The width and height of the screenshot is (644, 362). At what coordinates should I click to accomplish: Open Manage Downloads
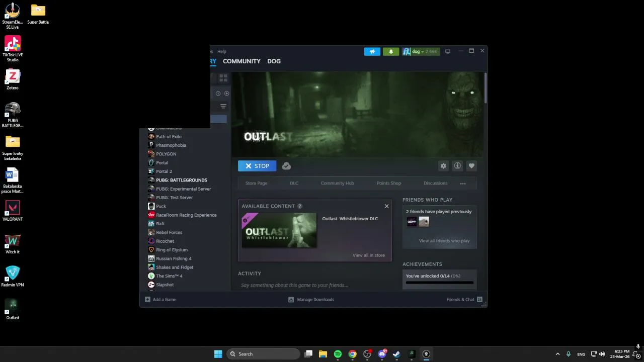point(311,300)
